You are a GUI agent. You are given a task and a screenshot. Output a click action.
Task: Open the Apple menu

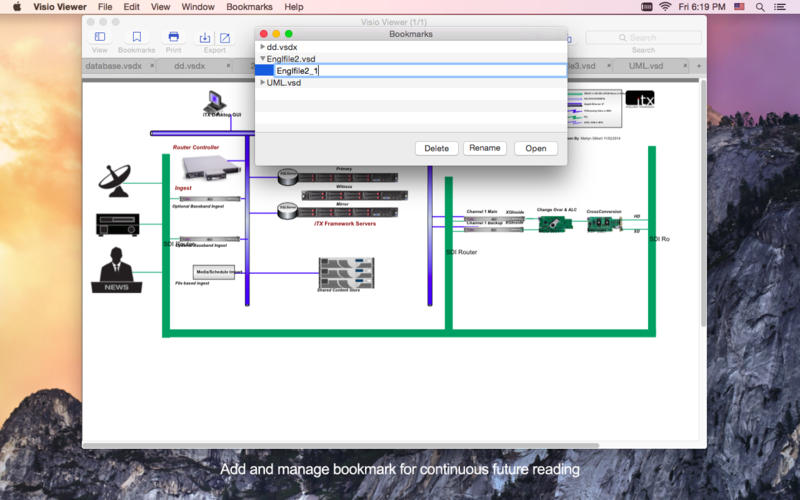click(17, 7)
